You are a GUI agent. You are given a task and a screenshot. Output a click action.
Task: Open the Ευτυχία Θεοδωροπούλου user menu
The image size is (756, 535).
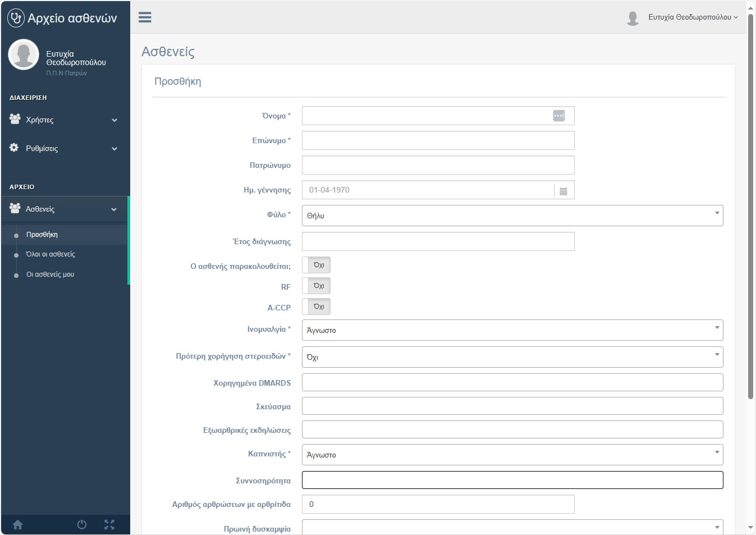tap(693, 17)
